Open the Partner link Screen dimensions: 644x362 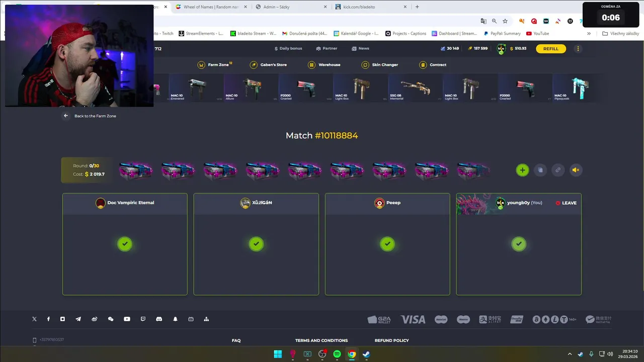pos(327,49)
